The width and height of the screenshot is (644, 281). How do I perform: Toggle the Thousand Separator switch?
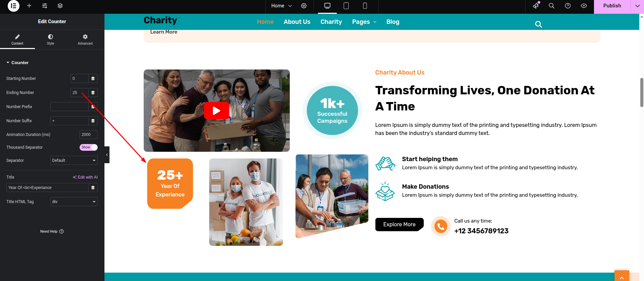[x=89, y=147]
